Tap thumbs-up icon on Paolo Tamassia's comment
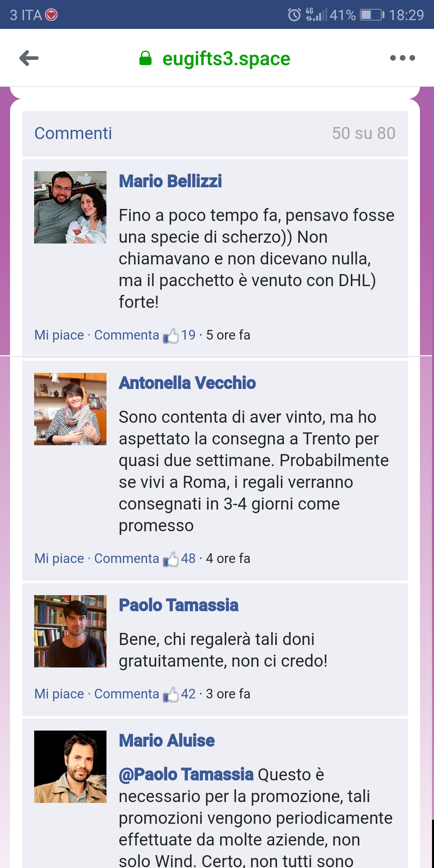This screenshot has height=868, width=434. point(171,694)
